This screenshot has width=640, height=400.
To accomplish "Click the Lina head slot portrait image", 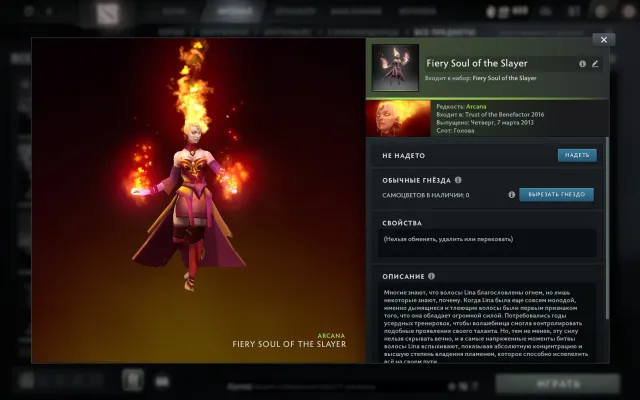I will (398, 118).
